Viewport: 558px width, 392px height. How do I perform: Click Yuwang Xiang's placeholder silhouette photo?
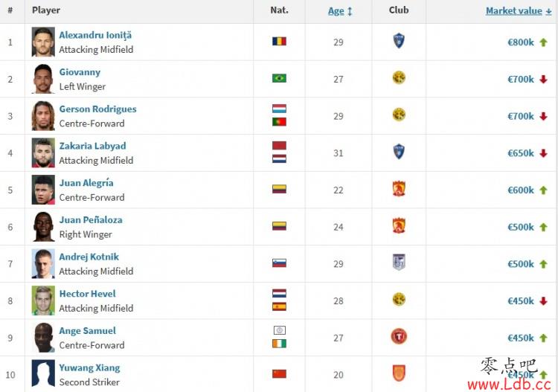point(43,373)
